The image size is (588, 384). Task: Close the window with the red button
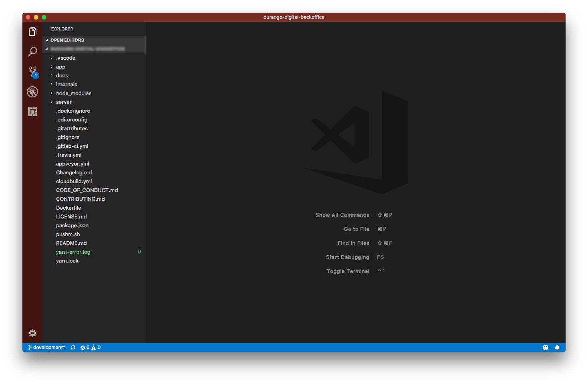coord(28,17)
